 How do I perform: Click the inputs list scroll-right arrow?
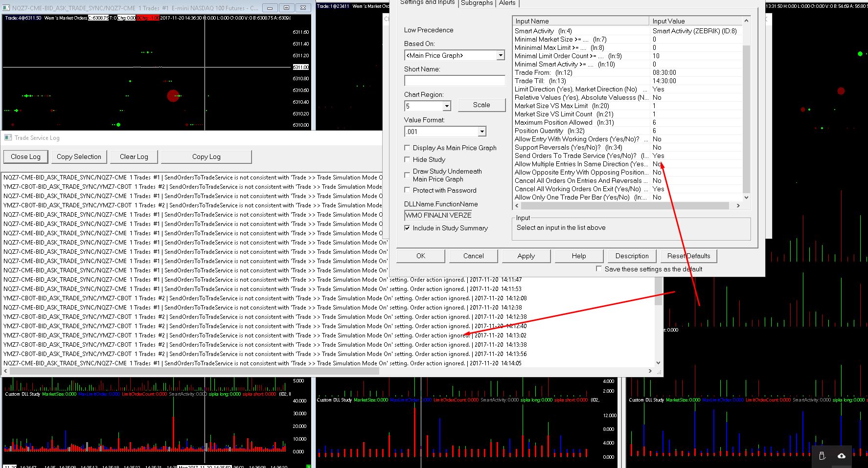[x=738, y=206]
